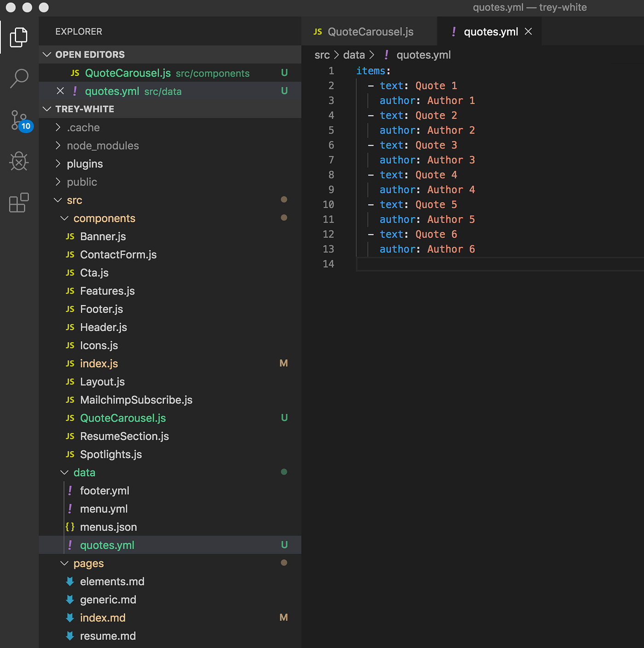The image size is (644, 648).
Task: Select menu.yml in the data folder
Action: coord(103,509)
